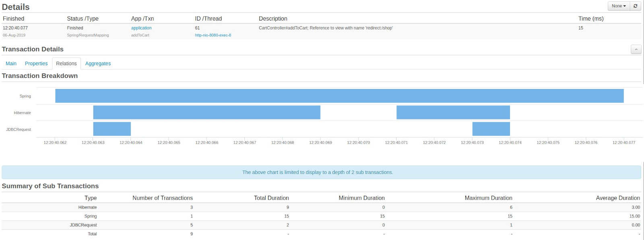Click the Status /Type column header
The width and height of the screenshot is (644, 240).
(83, 19)
